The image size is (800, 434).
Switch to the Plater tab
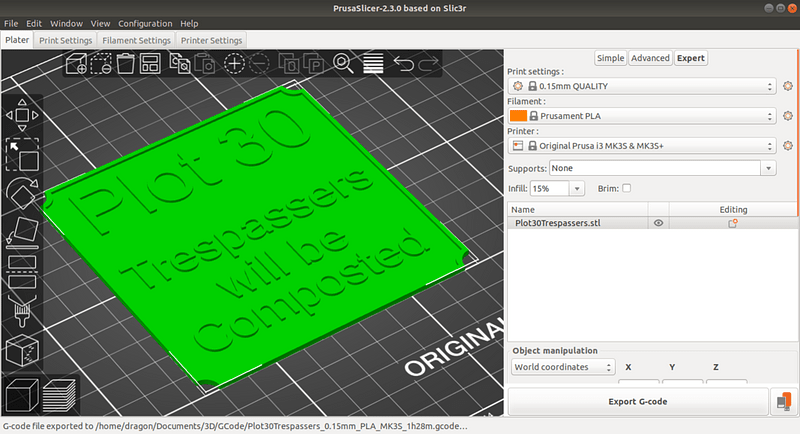17,40
